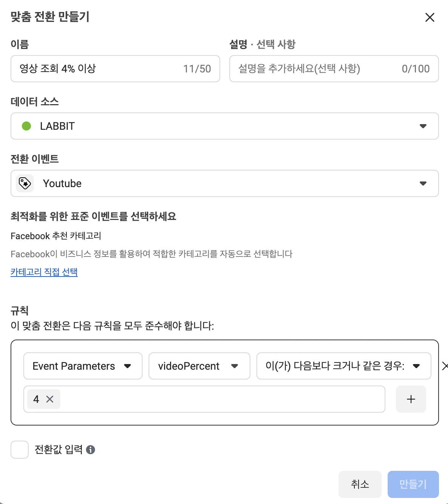The width and height of the screenshot is (448, 504).
Task: Click the info icon beside 전환값 입력
Action: [91, 450]
